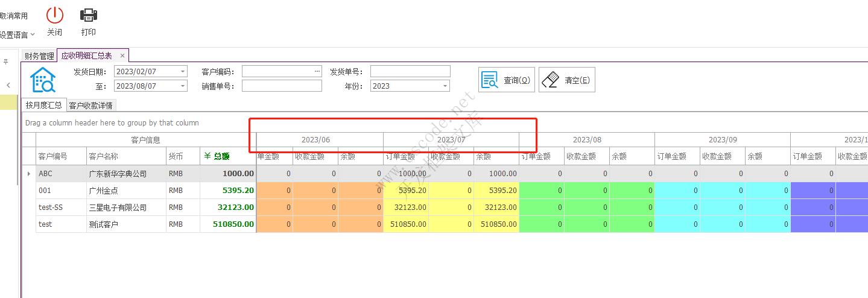Expand the 年份 year dropdown

[x=445, y=86]
